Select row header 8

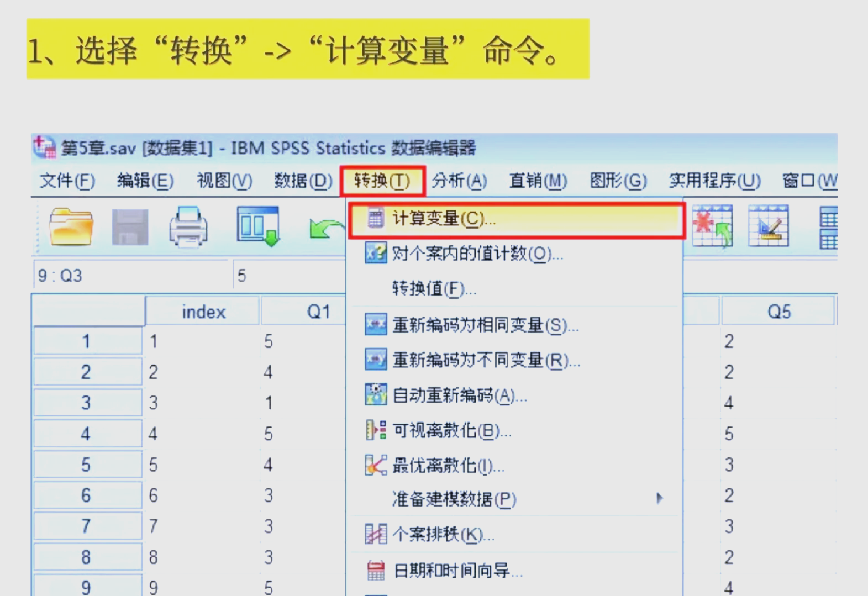pyautogui.click(x=87, y=557)
